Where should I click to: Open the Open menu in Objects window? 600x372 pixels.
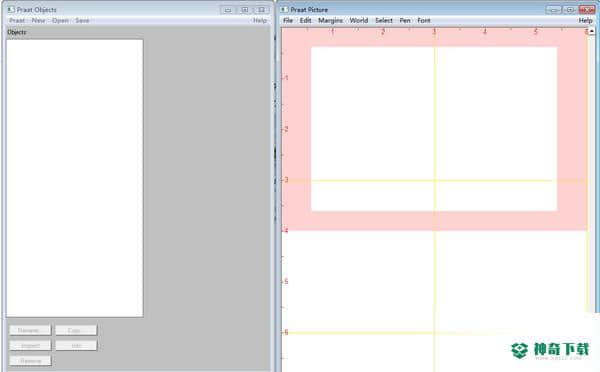click(60, 21)
